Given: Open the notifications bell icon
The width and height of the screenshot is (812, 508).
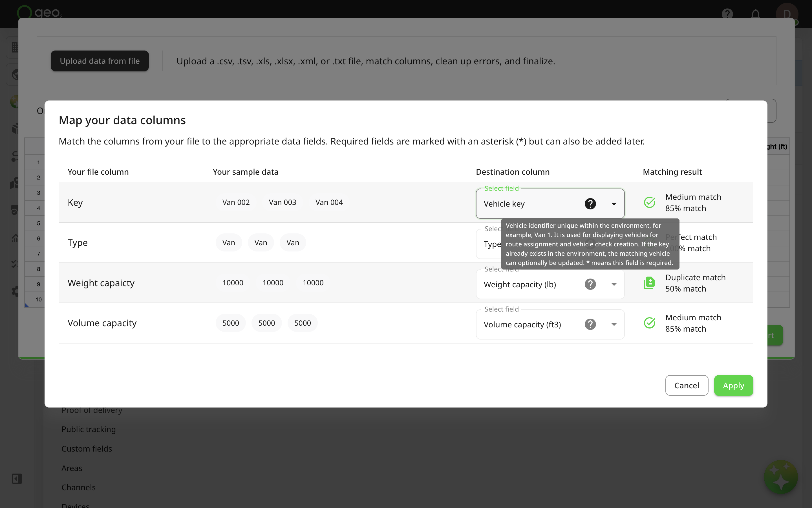Looking at the screenshot, I should tap(755, 14).
